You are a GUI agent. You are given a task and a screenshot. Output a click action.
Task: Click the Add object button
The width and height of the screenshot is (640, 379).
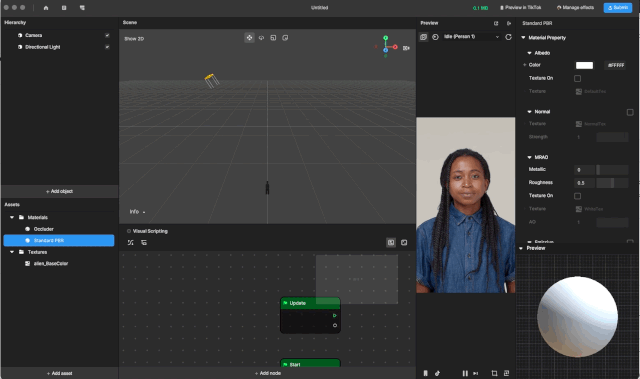point(59,191)
